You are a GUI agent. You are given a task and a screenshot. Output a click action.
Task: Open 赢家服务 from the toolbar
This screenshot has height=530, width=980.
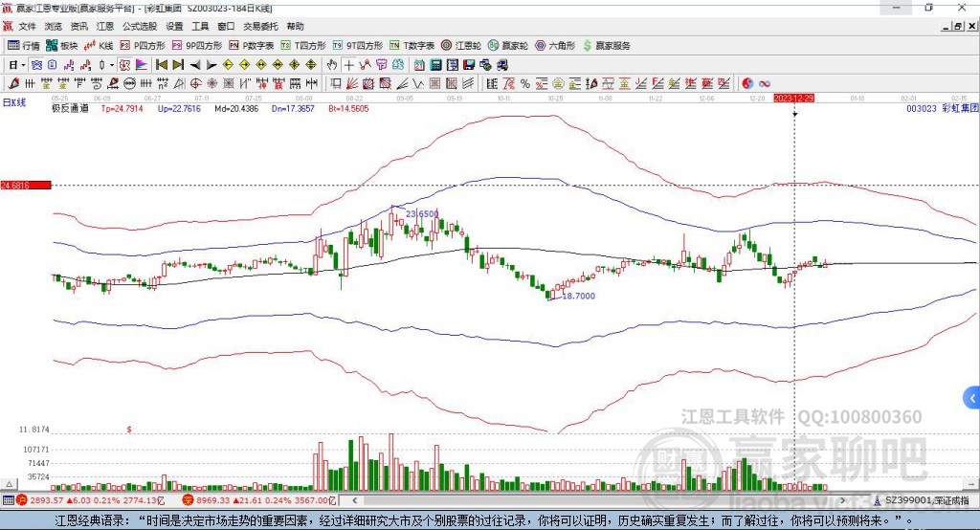[x=606, y=46]
